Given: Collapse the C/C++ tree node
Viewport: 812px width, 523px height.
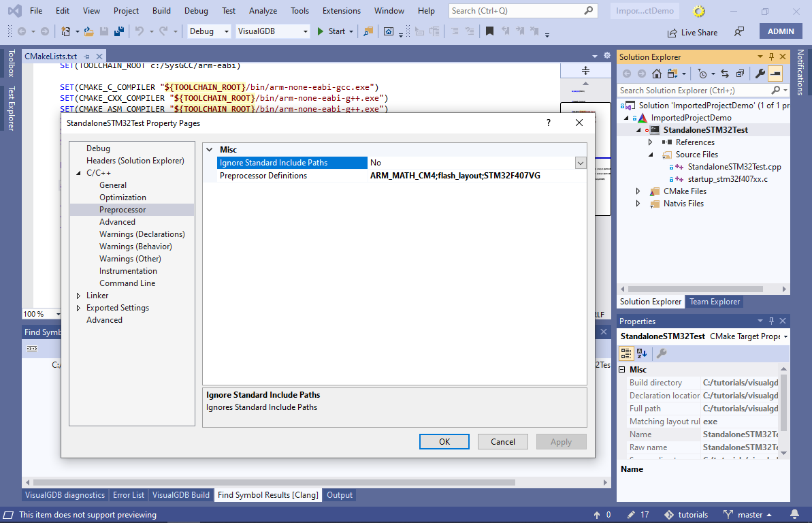Looking at the screenshot, I should pos(78,173).
